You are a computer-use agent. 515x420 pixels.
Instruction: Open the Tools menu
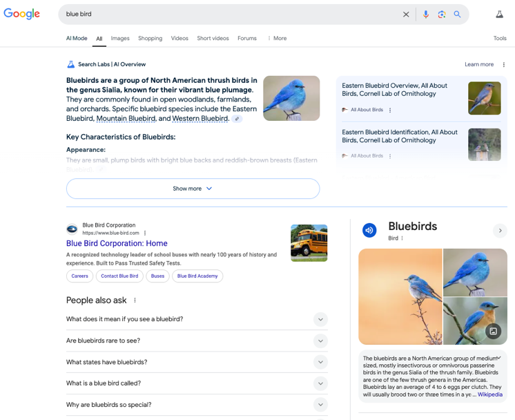tap(500, 39)
